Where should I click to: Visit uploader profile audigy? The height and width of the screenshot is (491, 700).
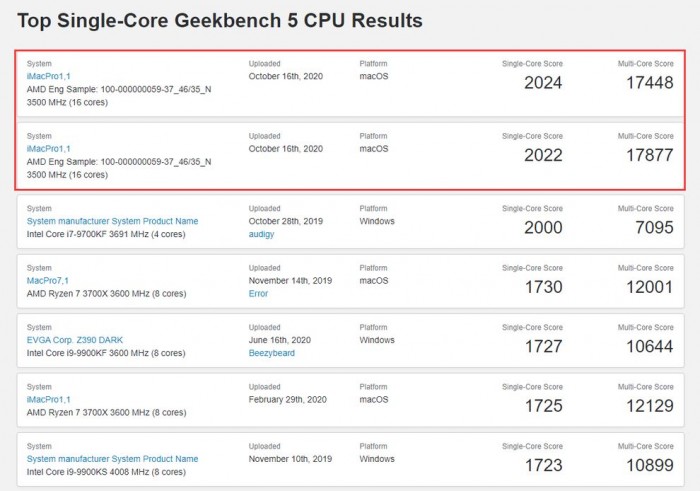(x=264, y=233)
